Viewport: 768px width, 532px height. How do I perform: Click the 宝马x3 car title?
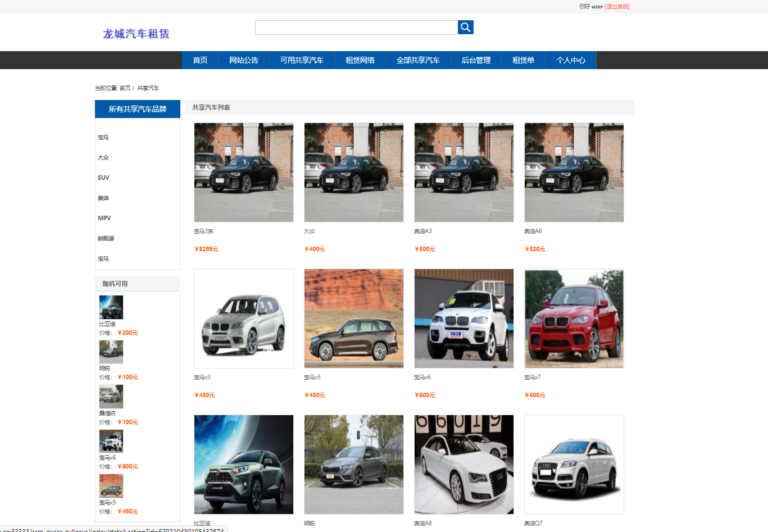(x=202, y=378)
